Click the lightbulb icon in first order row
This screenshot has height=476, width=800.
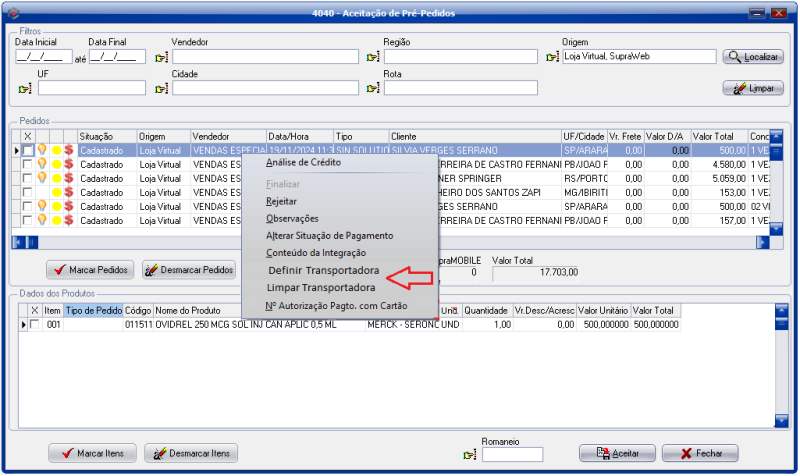pyautogui.click(x=42, y=150)
